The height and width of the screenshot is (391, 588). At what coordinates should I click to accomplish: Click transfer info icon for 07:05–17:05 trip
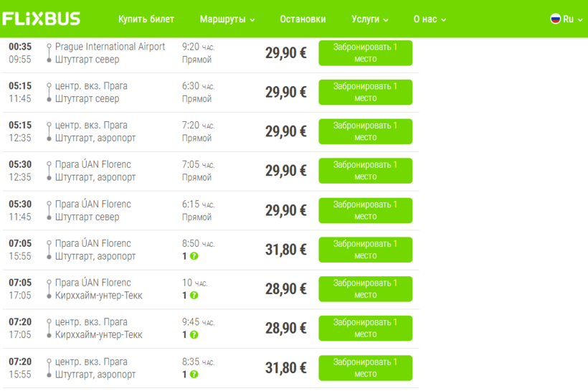point(194,296)
